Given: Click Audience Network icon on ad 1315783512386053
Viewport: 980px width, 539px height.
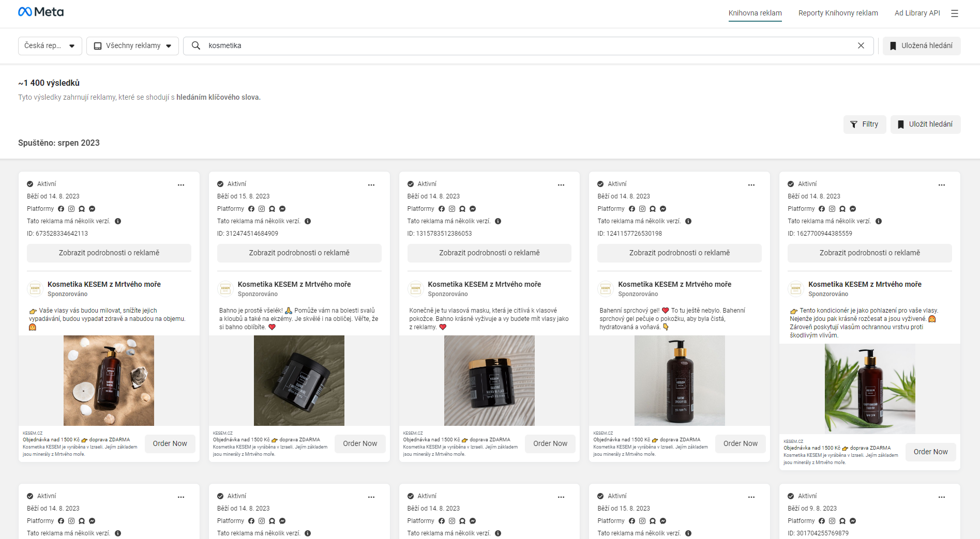Looking at the screenshot, I should tap(462, 209).
